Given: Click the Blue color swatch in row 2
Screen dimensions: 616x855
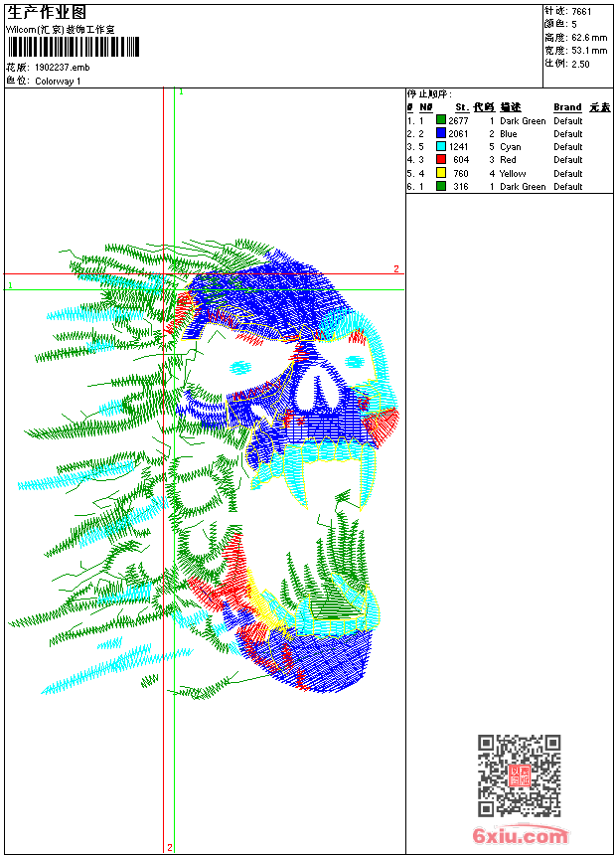Looking at the screenshot, I should (441, 133).
